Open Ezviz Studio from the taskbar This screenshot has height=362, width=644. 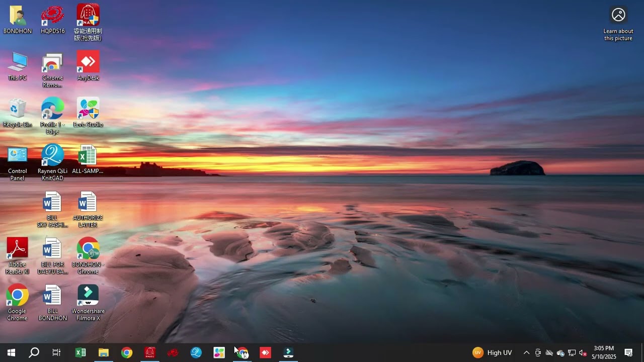[x=219, y=352]
